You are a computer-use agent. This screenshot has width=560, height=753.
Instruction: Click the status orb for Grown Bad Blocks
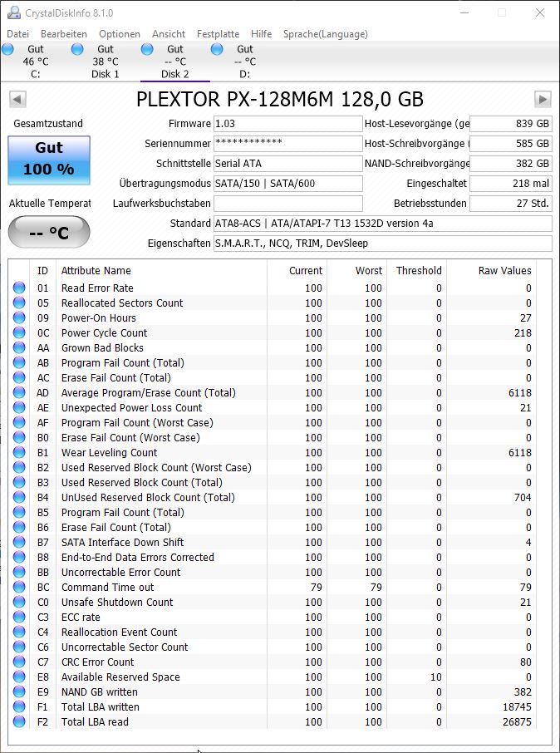tap(19, 347)
